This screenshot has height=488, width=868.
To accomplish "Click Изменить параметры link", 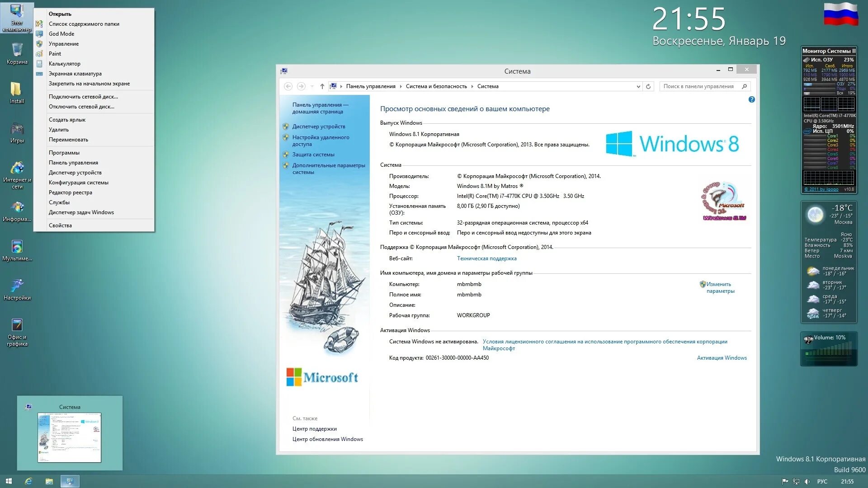I will coord(720,287).
